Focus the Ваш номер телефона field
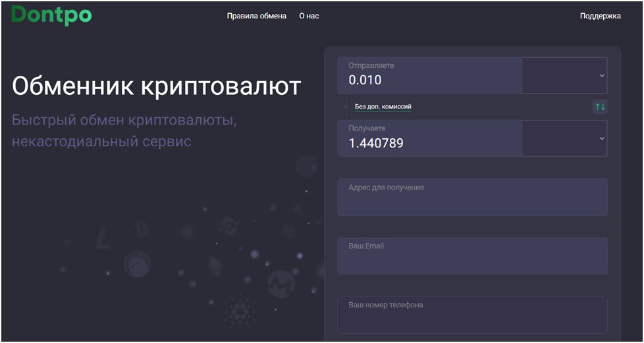The image size is (644, 343). [x=472, y=315]
